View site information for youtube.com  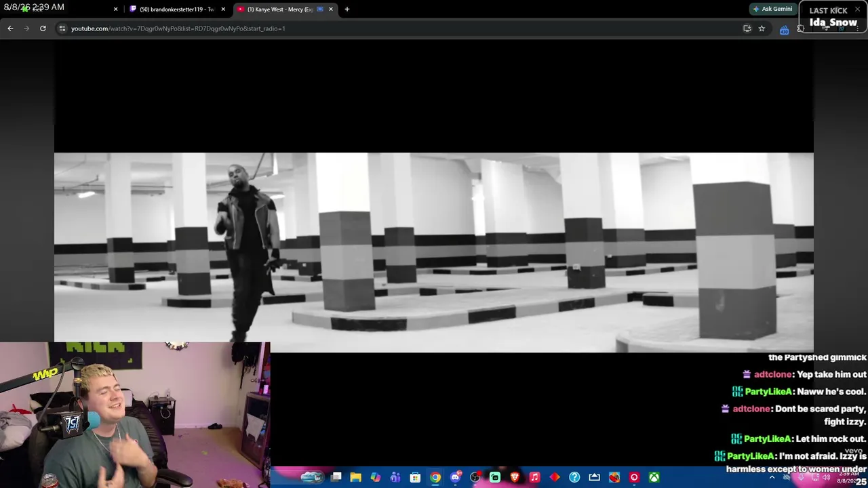pos(62,28)
